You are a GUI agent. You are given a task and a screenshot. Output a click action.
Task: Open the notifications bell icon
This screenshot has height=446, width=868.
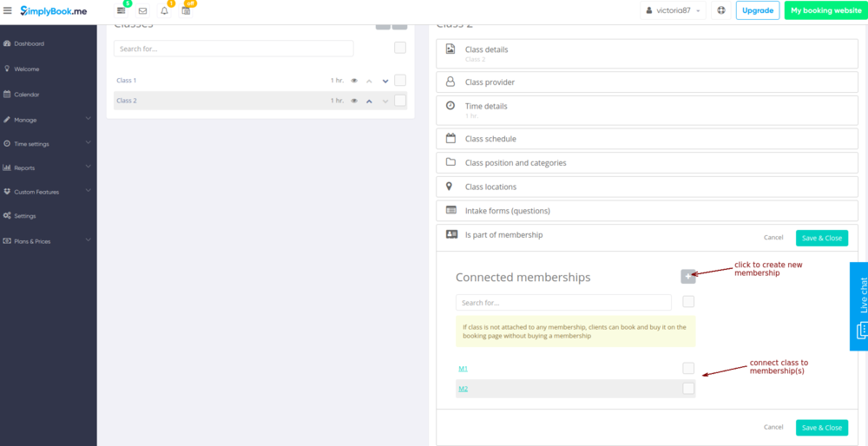[x=164, y=10]
